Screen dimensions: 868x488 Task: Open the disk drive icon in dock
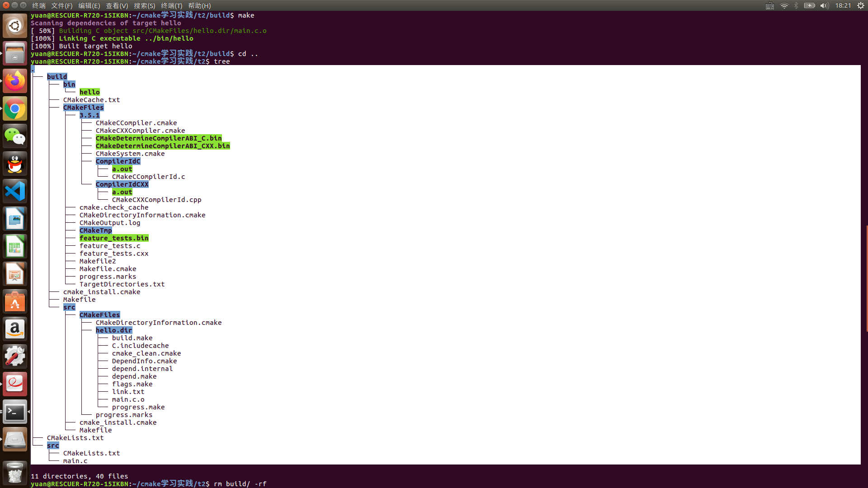(x=15, y=440)
